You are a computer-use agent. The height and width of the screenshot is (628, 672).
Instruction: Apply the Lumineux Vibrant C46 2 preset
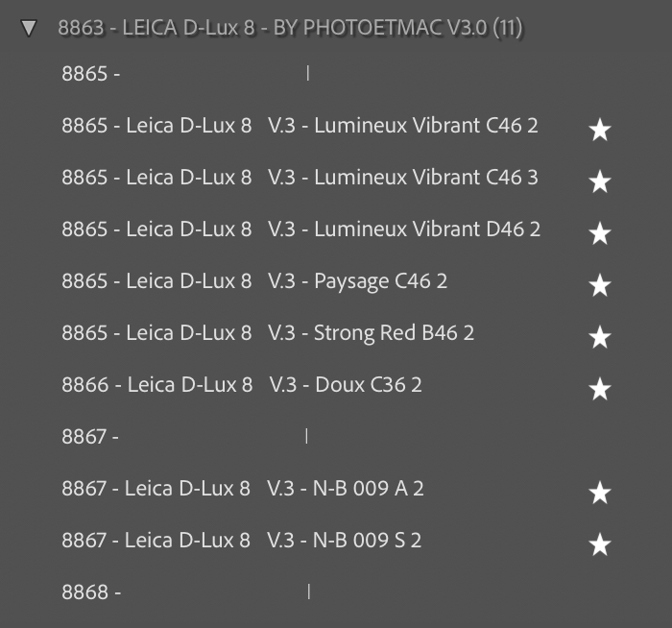tap(300, 126)
